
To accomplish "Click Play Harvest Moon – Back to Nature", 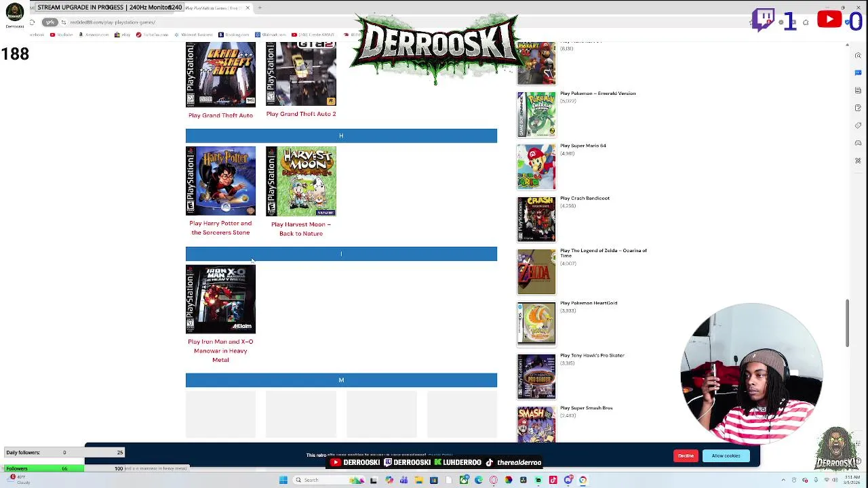I will (x=301, y=229).
